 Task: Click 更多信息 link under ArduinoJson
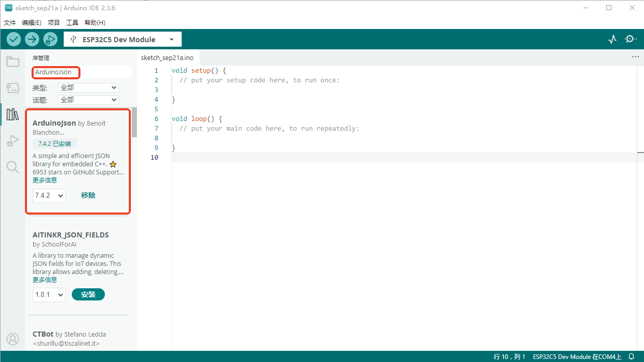(45, 180)
